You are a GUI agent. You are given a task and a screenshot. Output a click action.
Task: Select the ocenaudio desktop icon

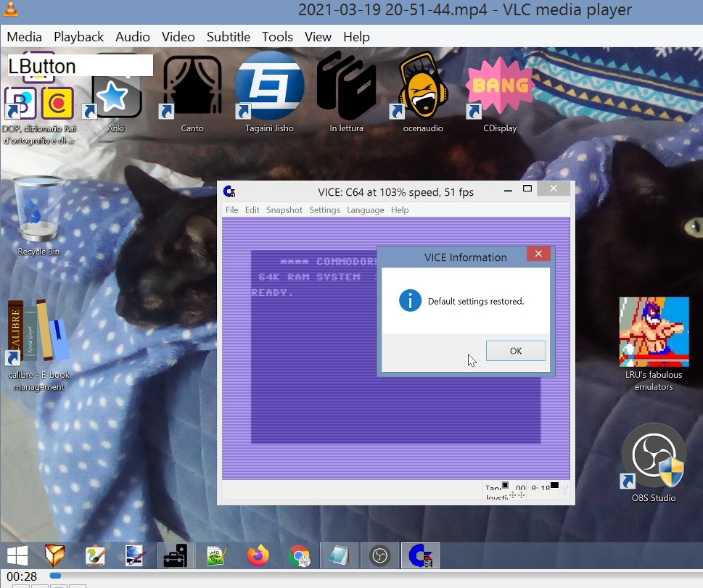pos(423,92)
